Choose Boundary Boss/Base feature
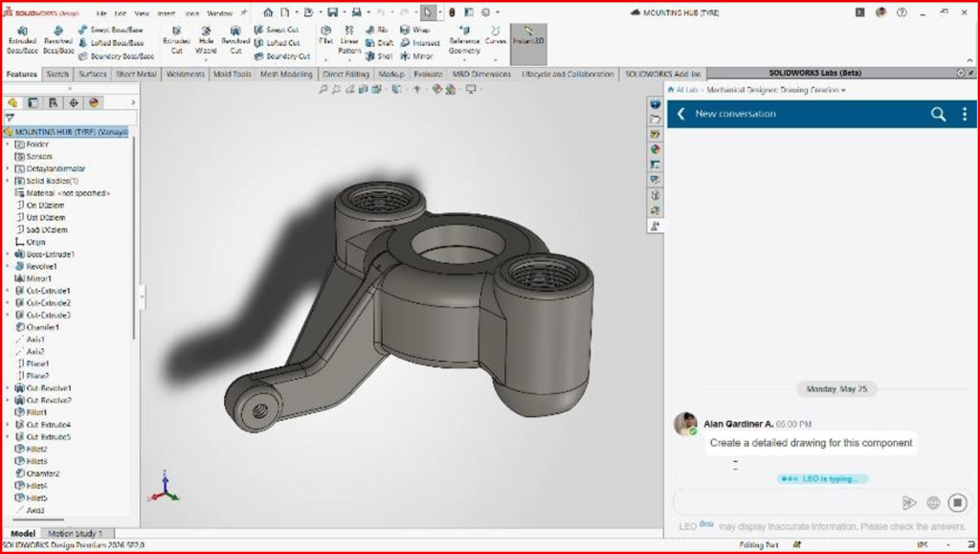 point(116,55)
